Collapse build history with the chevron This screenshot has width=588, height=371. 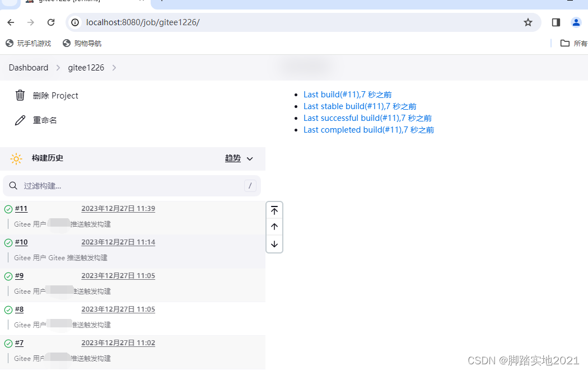(x=250, y=159)
